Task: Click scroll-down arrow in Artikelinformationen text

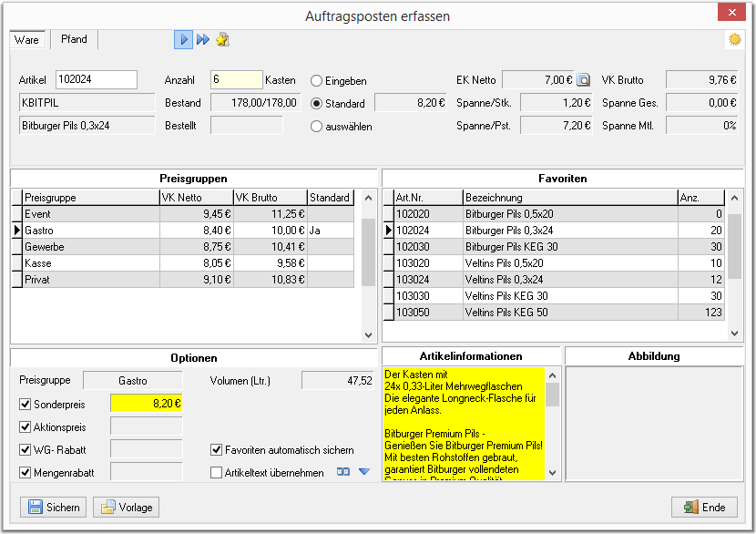Action: pyautogui.click(x=553, y=473)
